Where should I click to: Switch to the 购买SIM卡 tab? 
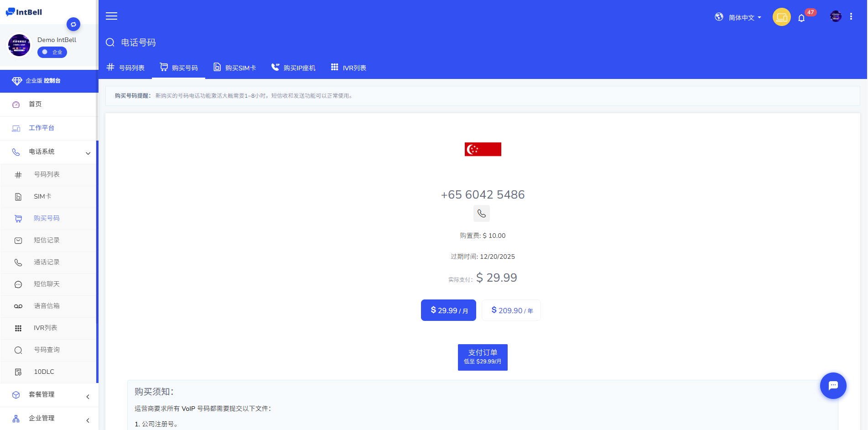(235, 68)
